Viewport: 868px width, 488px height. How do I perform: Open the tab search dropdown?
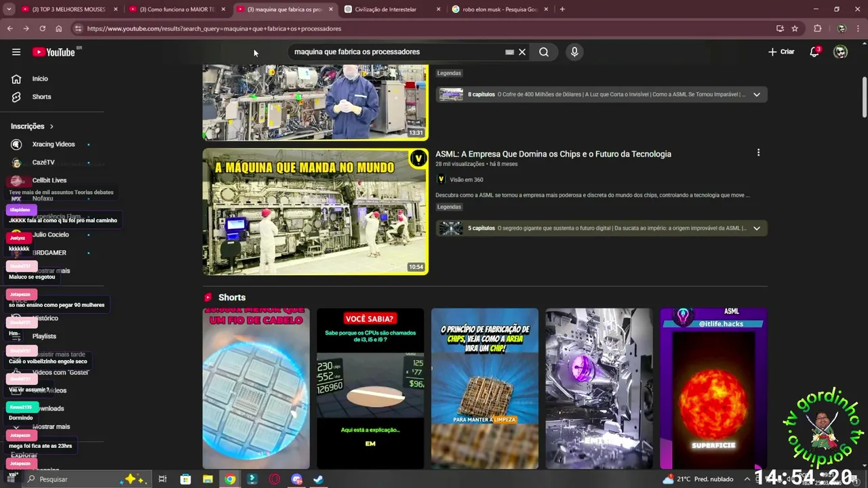(9, 9)
